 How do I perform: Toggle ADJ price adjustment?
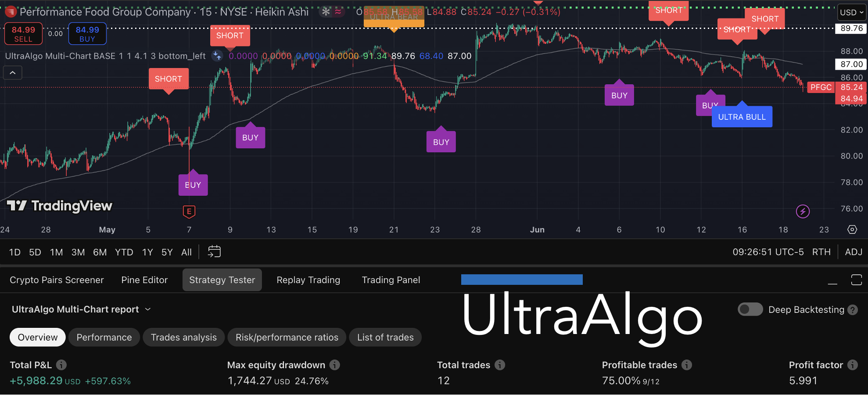(854, 252)
